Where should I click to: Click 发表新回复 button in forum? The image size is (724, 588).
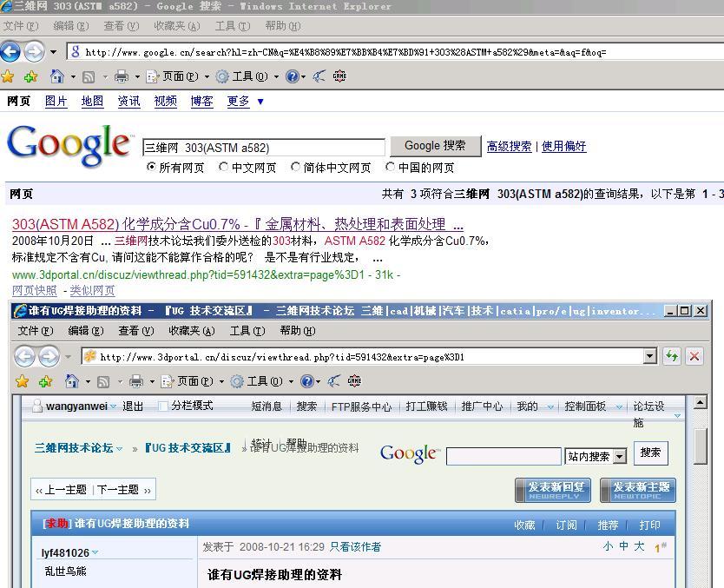pos(553,490)
